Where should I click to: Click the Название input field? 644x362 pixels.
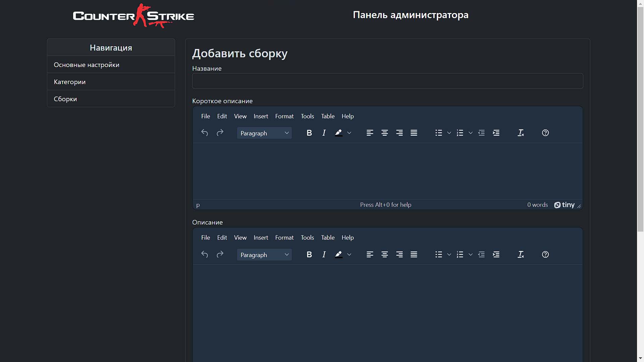[x=387, y=81]
